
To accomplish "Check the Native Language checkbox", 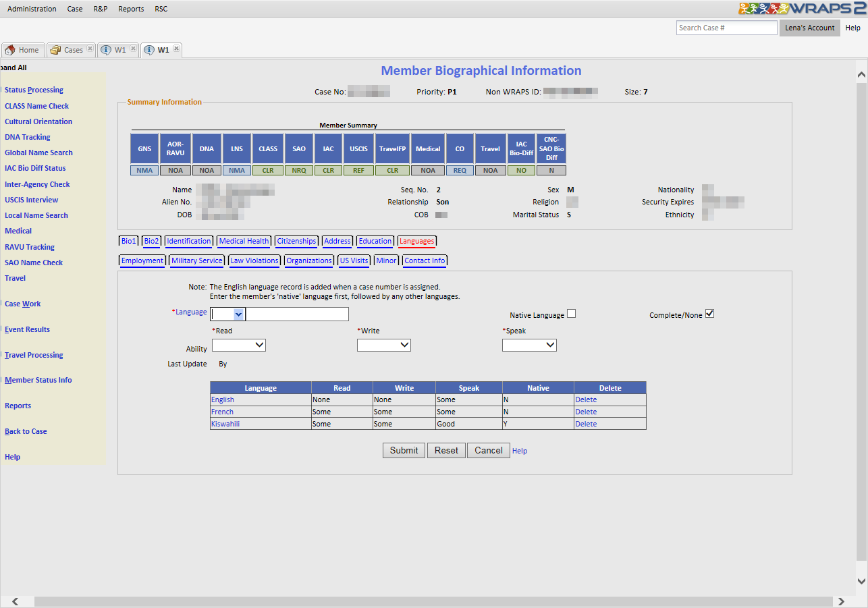I will [572, 314].
